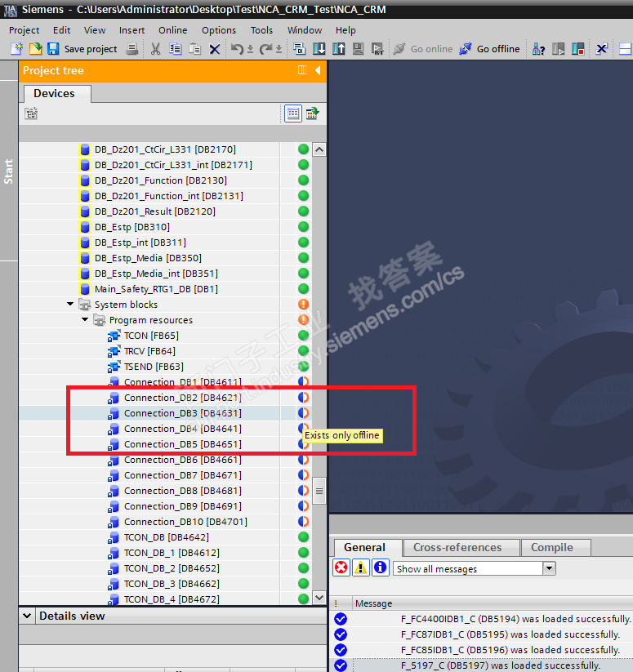The image size is (633, 672).
Task: Click the Start simulation icon
Action: coord(358,49)
